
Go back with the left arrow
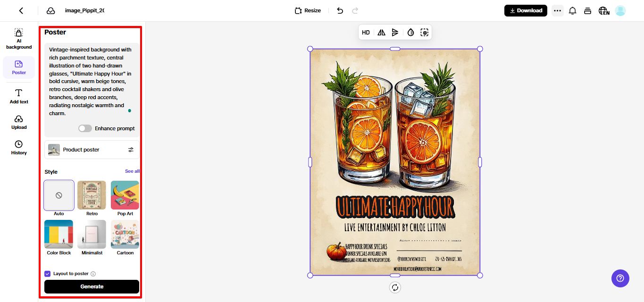[x=21, y=10]
